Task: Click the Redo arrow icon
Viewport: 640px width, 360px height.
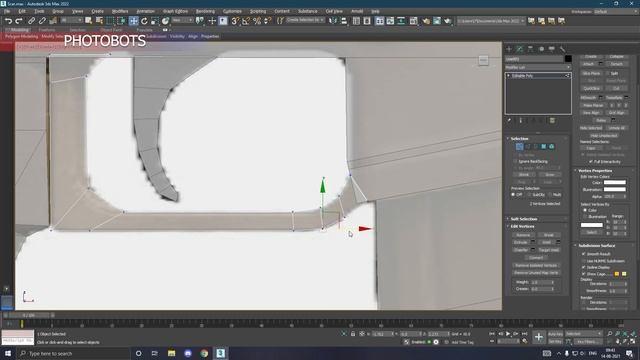Action: [18, 21]
